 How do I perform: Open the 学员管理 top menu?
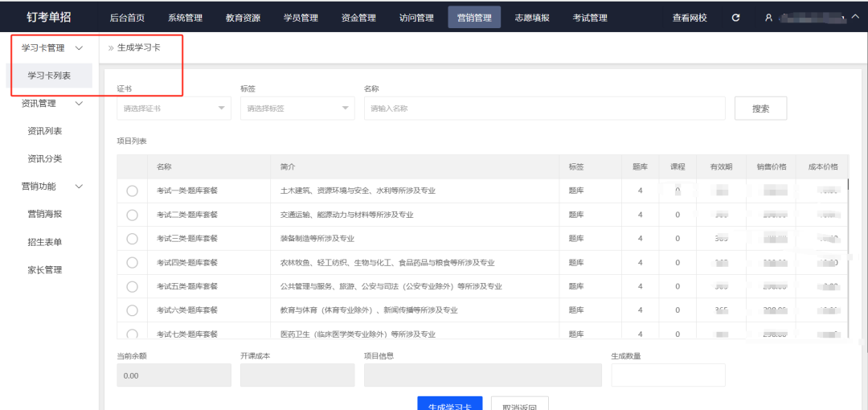click(x=301, y=18)
